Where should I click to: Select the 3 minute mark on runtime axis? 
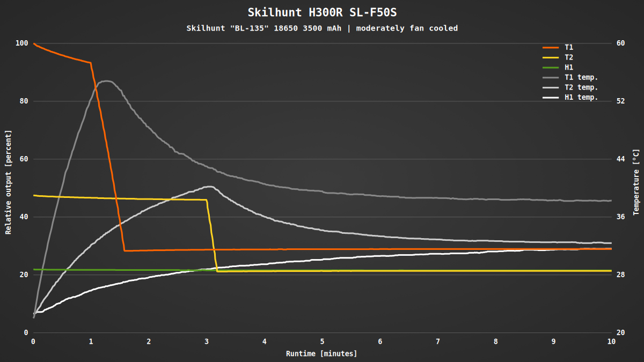[x=207, y=341]
